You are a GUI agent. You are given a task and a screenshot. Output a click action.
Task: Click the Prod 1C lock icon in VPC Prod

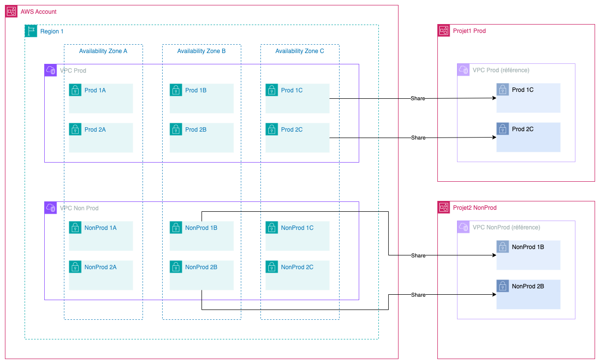click(x=272, y=90)
